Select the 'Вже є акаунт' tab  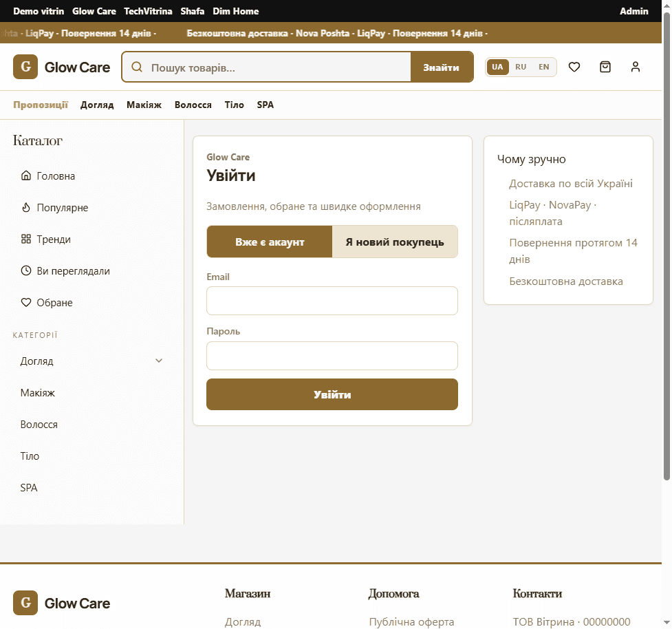[x=270, y=242]
